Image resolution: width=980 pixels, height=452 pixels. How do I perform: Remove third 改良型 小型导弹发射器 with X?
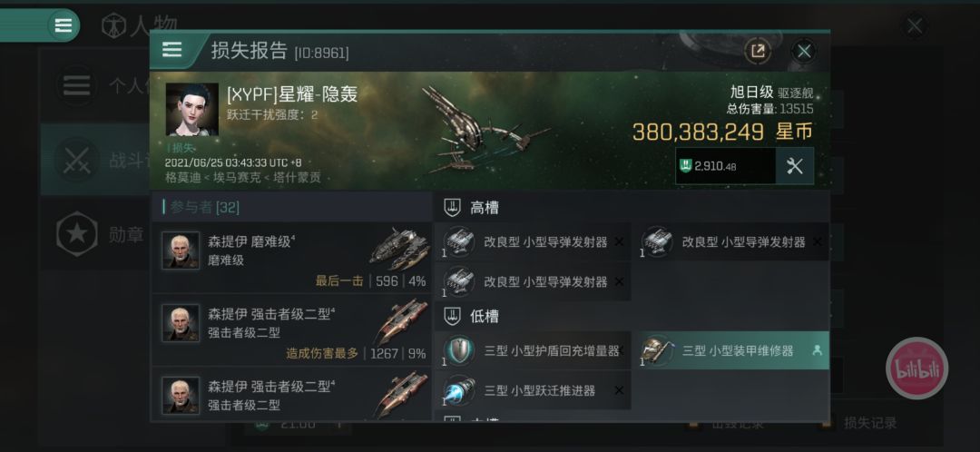click(619, 282)
